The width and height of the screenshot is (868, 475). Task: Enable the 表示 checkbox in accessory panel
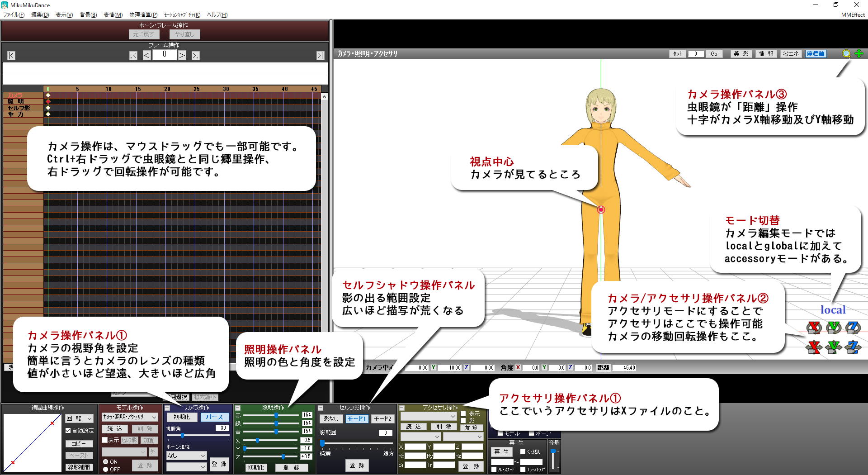(463, 414)
